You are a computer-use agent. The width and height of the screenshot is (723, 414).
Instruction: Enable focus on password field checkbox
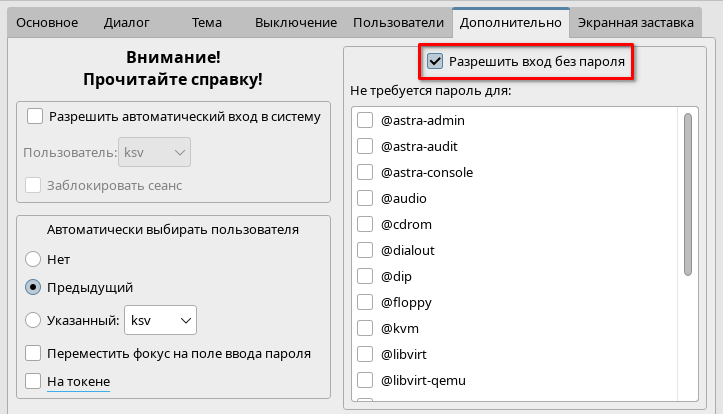(x=35, y=353)
